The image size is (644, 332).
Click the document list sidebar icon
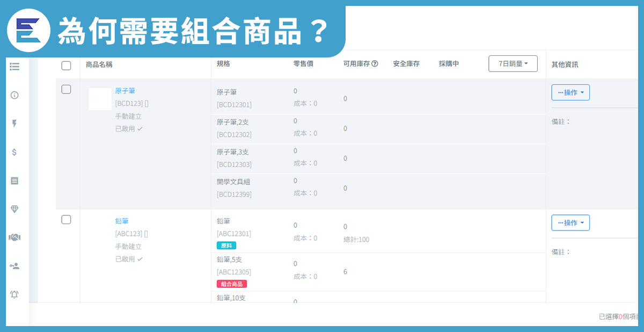click(x=14, y=181)
